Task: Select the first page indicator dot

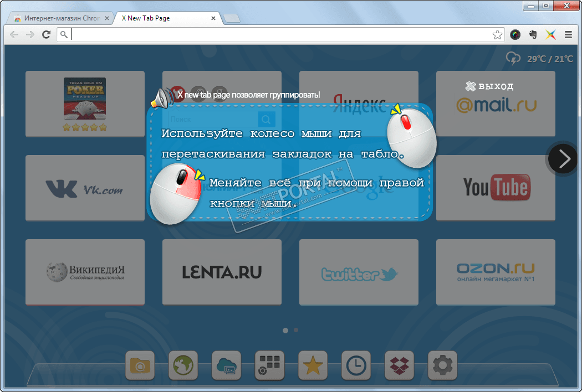Action: 285,330
